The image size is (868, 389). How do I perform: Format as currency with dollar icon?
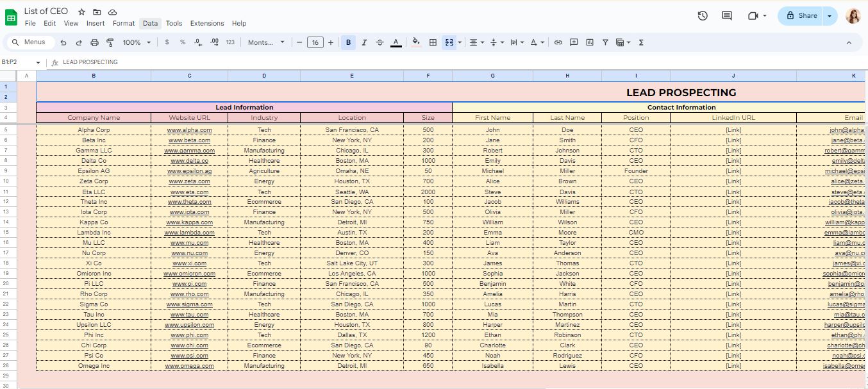[167, 42]
